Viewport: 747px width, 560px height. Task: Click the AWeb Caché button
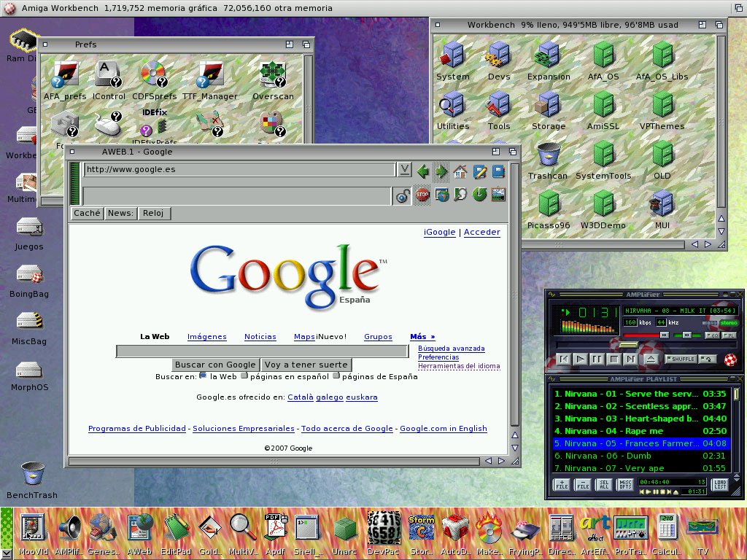point(87,213)
